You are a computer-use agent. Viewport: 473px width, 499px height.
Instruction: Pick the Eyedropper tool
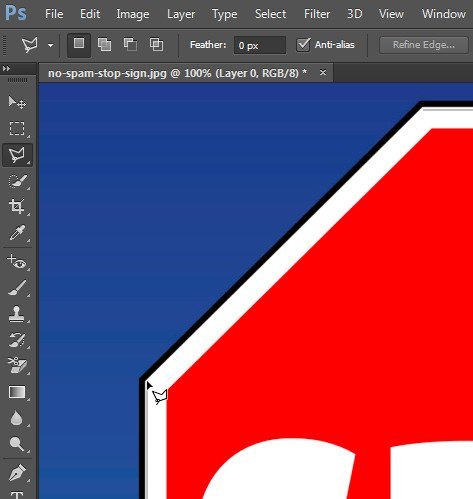click(x=17, y=233)
